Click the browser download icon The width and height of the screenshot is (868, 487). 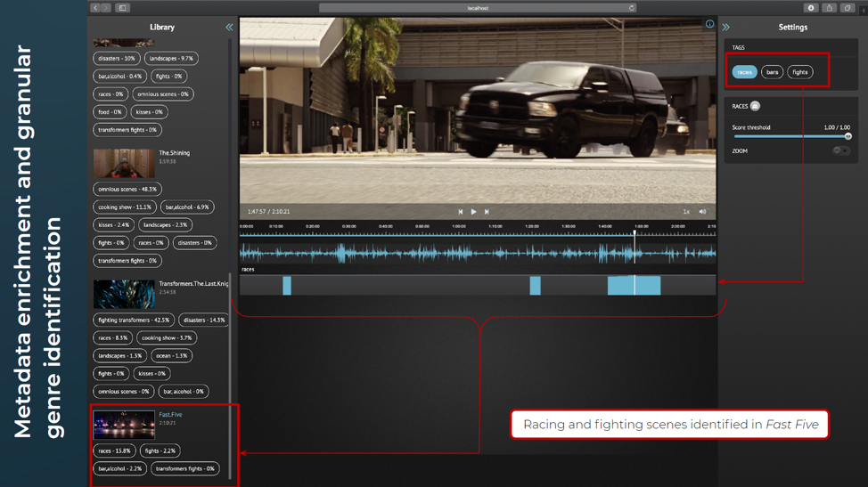[811, 8]
